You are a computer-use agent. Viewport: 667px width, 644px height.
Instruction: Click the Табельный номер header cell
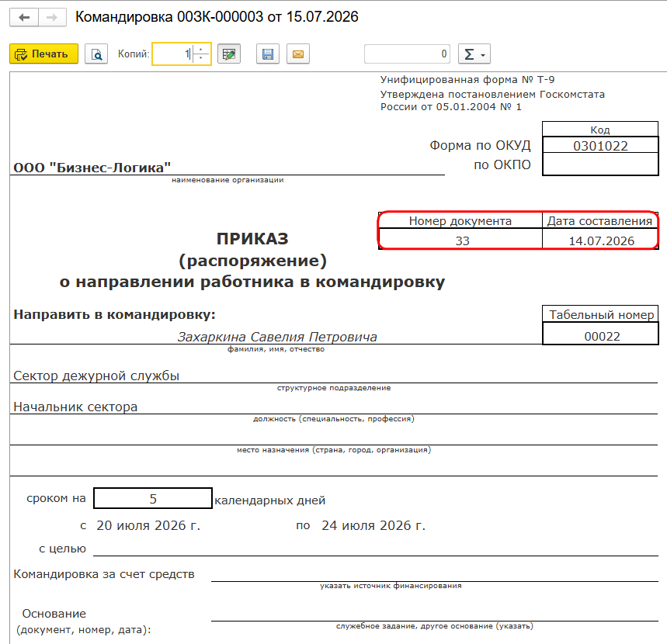click(601, 314)
